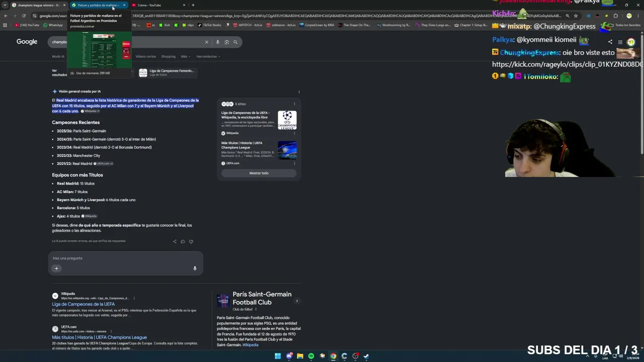Open Chrome extensions puzzle icon
The height and width of the screenshot is (362, 644).
(x=615, y=16)
